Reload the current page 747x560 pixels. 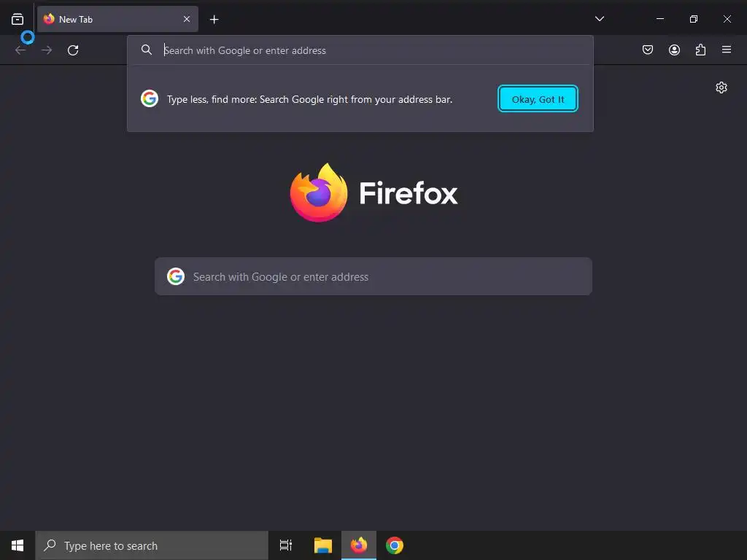73,50
